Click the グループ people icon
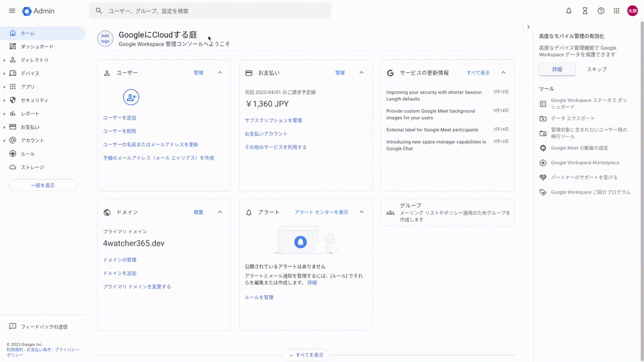 pyautogui.click(x=390, y=213)
